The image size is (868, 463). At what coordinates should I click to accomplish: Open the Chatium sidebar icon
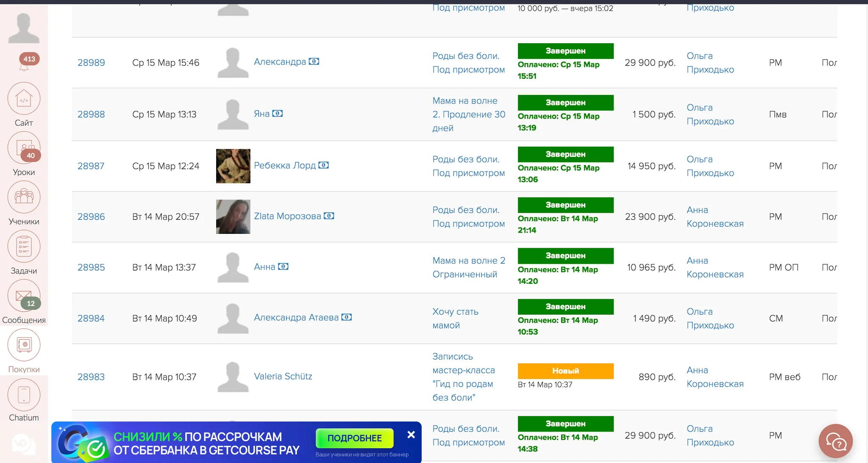(24, 394)
